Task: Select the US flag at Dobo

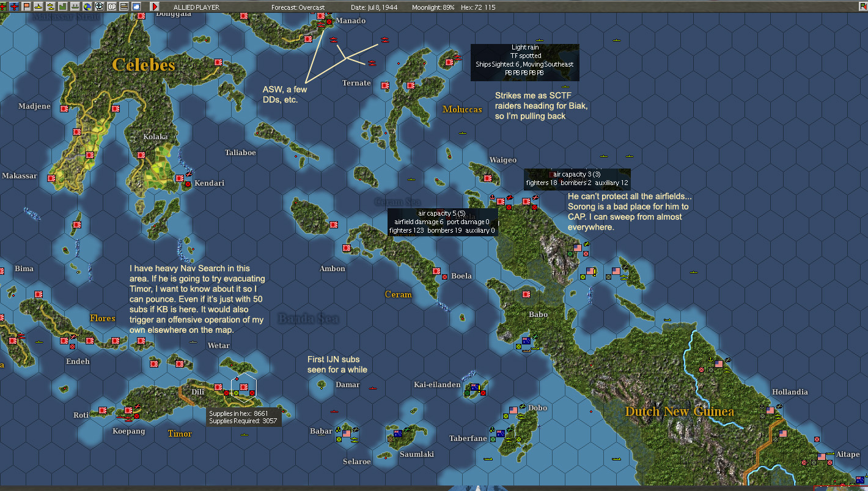Action: tap(513, 410)
